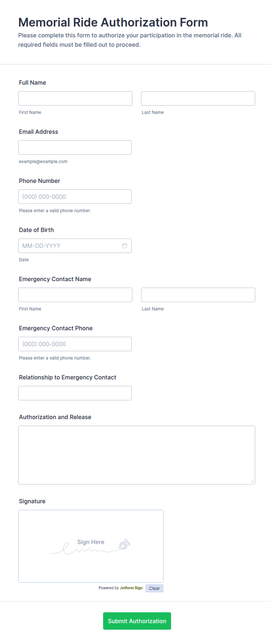Open the Jotform Sign link
This screenshot has width=271, height=644.
(x=131, y=588)
